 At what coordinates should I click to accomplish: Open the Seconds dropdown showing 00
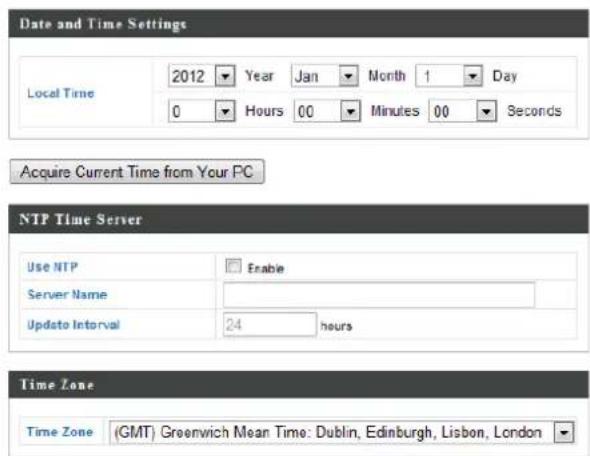(x=462, y=111)
